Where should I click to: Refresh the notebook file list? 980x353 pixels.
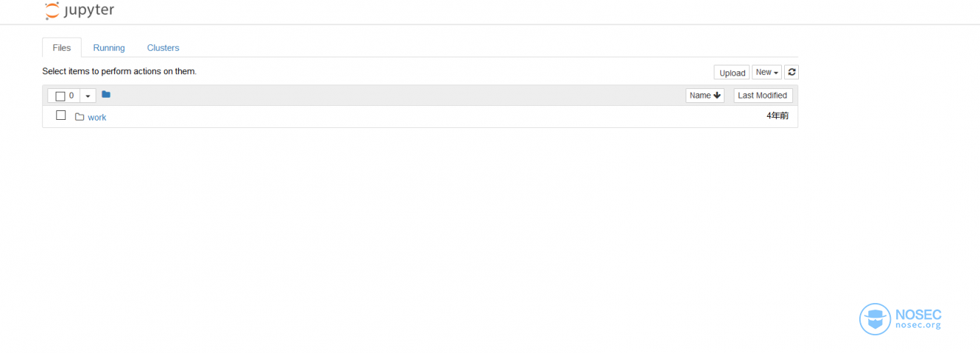tap(792, 72)
